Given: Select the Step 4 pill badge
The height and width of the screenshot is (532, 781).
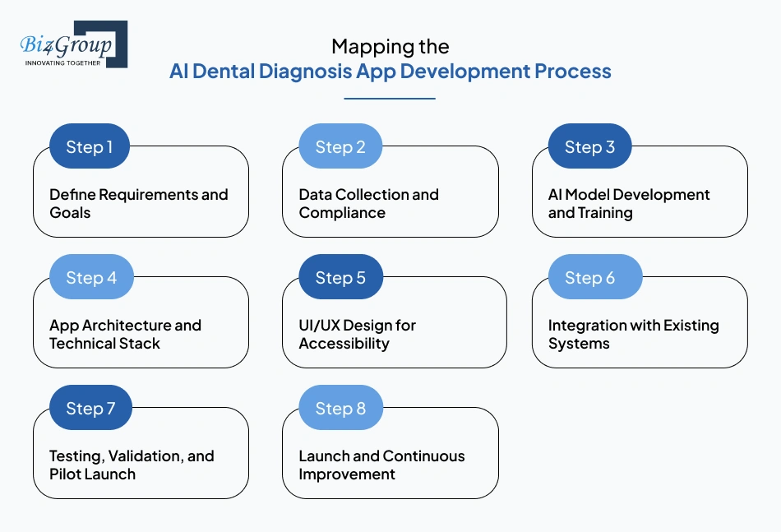Looking at the screenshot, I should click(91, 277).
